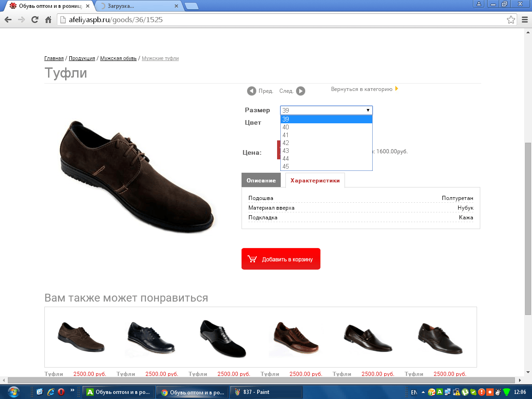The width and height of the screenshot is (532, 399).
Task: Reload the page with the refresh icon
Action: [35, 20]
